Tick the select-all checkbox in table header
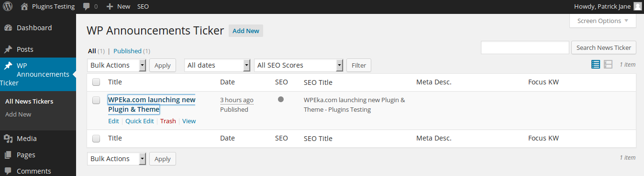The height and width of the screenshot is (176, 644). point(96,82)
